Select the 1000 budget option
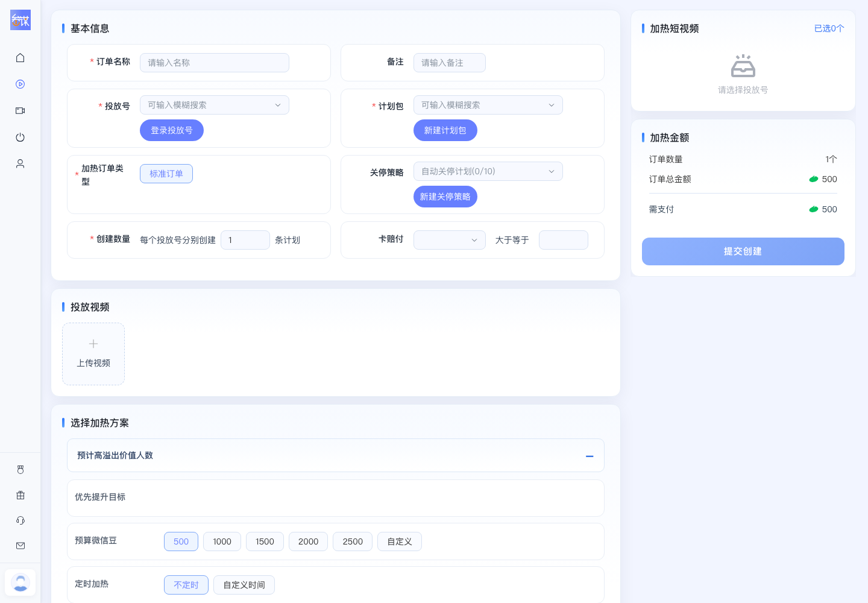Screen dimensions: 868x603 [222, 541]
